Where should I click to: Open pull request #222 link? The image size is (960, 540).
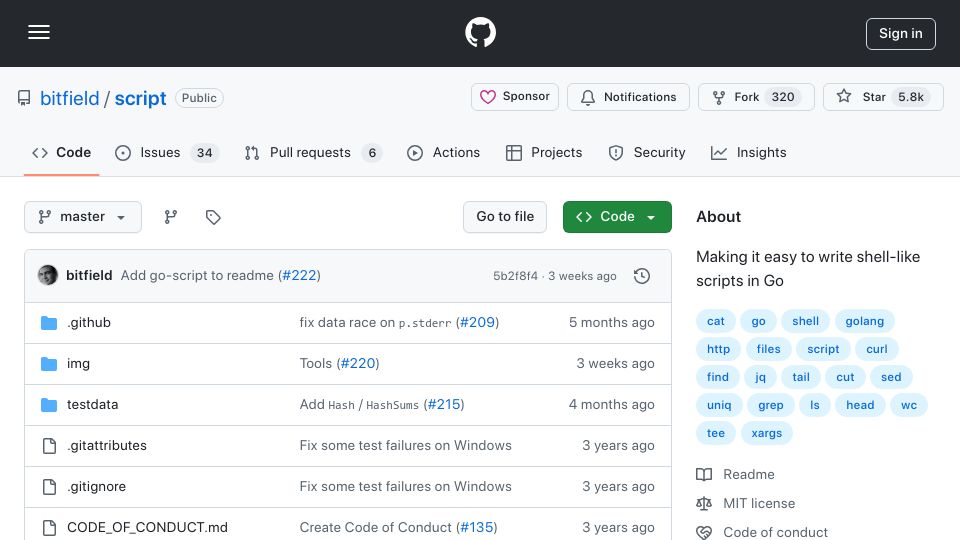[299, 276]
